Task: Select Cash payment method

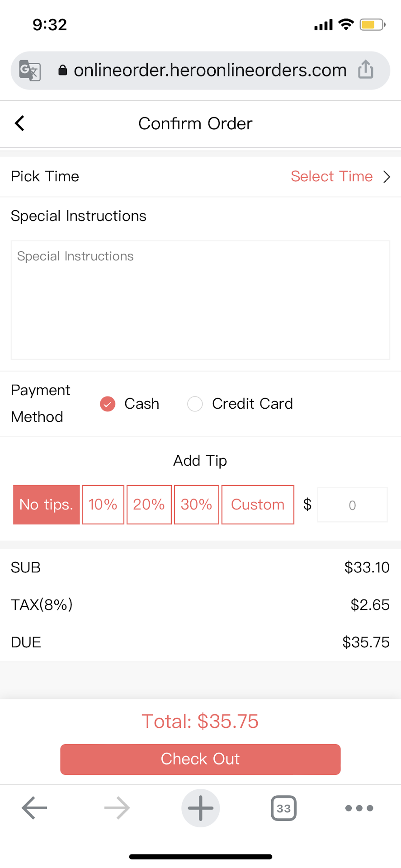Action: click(108, 404)
